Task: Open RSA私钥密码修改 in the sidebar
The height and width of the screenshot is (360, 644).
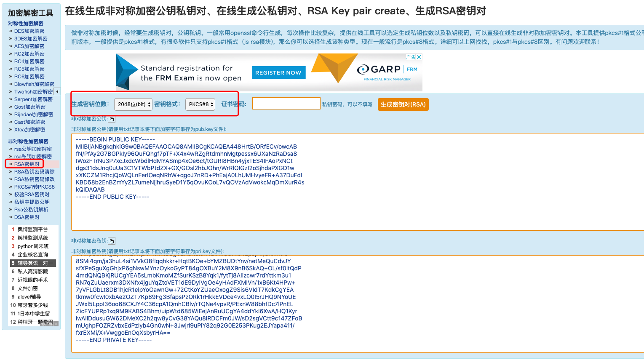Action: pyautogui.click(x=35, y=179)
